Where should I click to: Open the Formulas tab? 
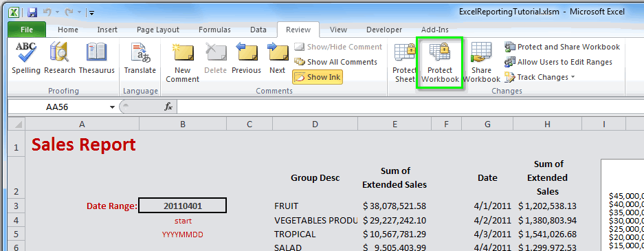click(215, 30)
